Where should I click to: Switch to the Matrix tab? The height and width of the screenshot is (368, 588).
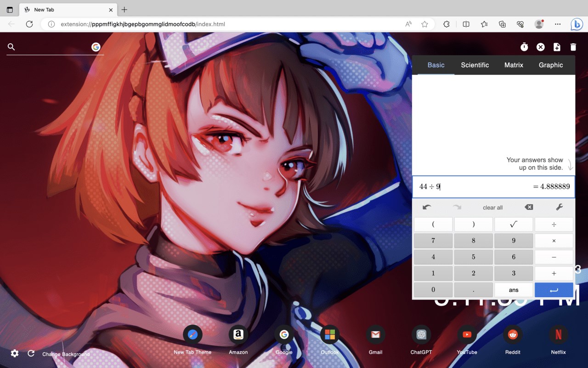pos(514,65)
